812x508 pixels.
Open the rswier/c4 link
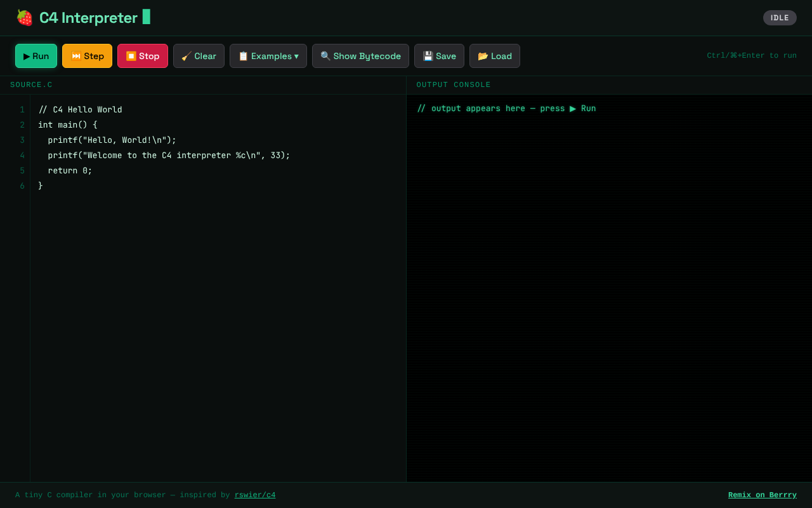[x=255, y=495]
